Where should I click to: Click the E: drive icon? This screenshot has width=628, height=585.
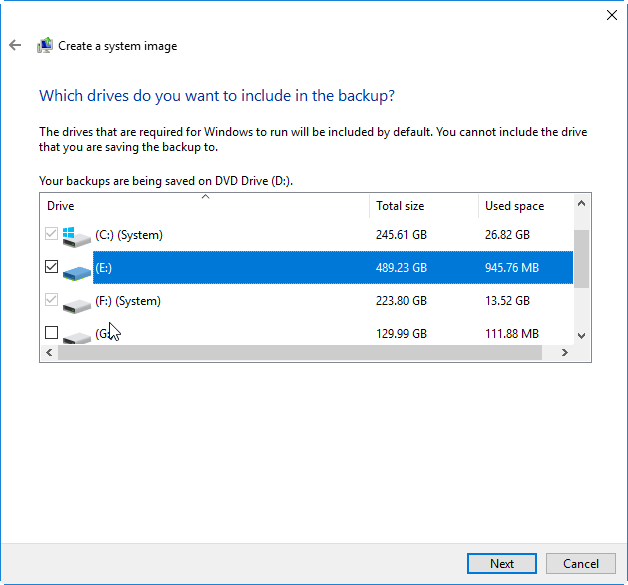click(76, 269)
